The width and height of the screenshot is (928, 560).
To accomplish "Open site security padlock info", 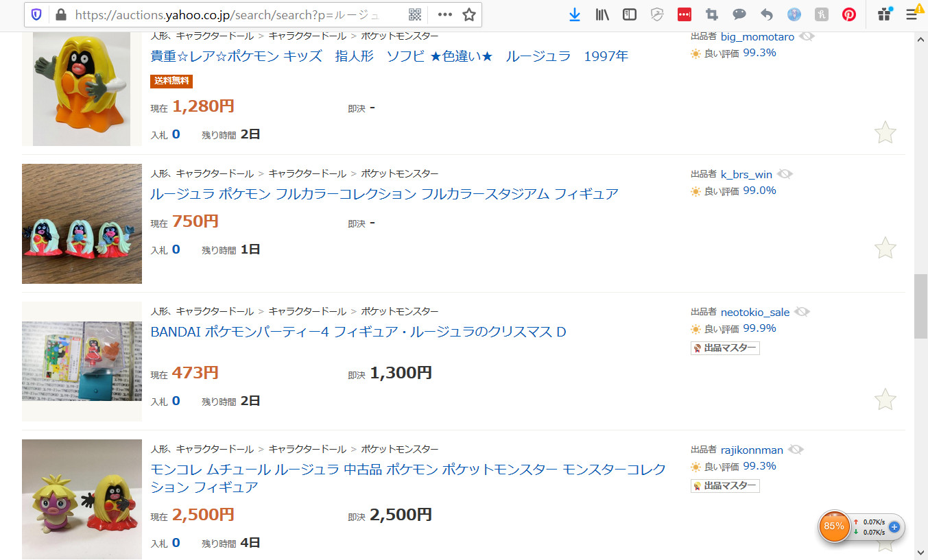I will pyautogui.click(x=60, y=14).
